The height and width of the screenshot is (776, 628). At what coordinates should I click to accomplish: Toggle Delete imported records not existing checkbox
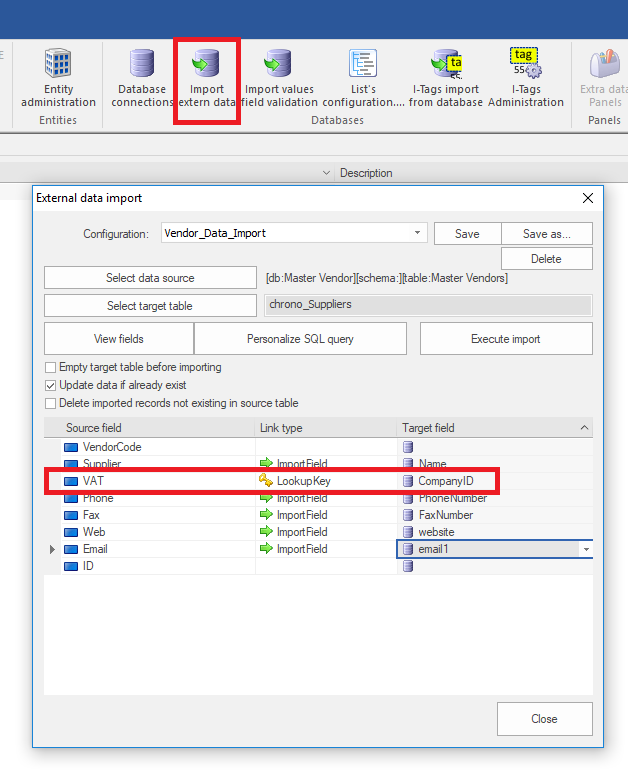[x=51, y=404]
